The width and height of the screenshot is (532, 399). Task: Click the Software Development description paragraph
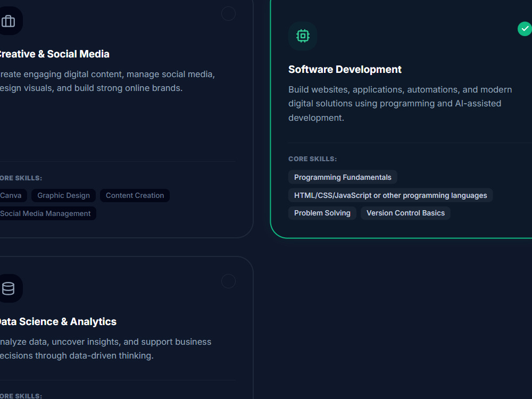point(401,104)
